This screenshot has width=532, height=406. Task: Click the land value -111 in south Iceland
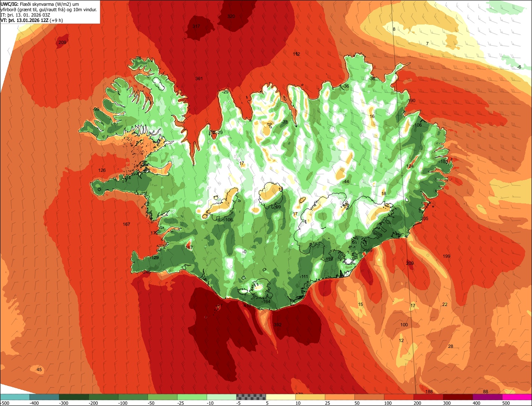[x=304, y=276]
